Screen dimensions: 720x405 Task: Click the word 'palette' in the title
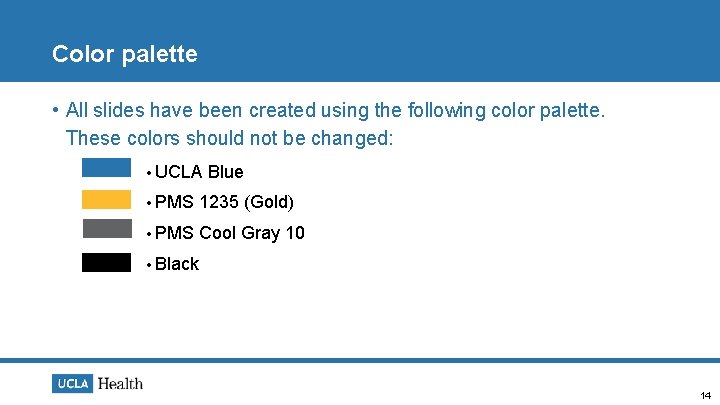pos(160,55)
